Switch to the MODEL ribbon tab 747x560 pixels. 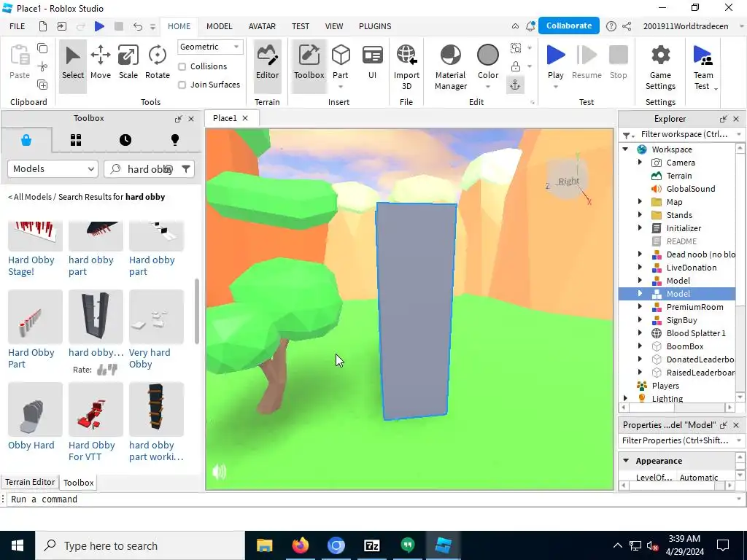[x=219, y=26]
